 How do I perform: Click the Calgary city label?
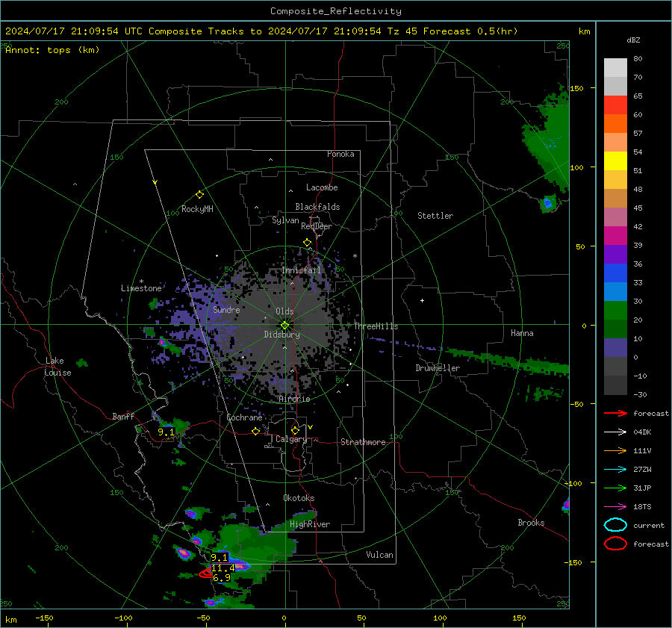(x=291, y=439)
